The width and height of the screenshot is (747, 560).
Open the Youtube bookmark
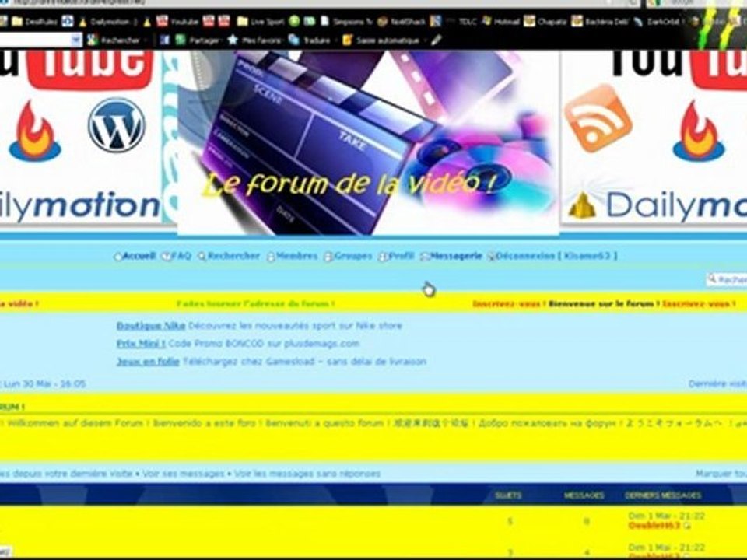(x=177, y=22)
